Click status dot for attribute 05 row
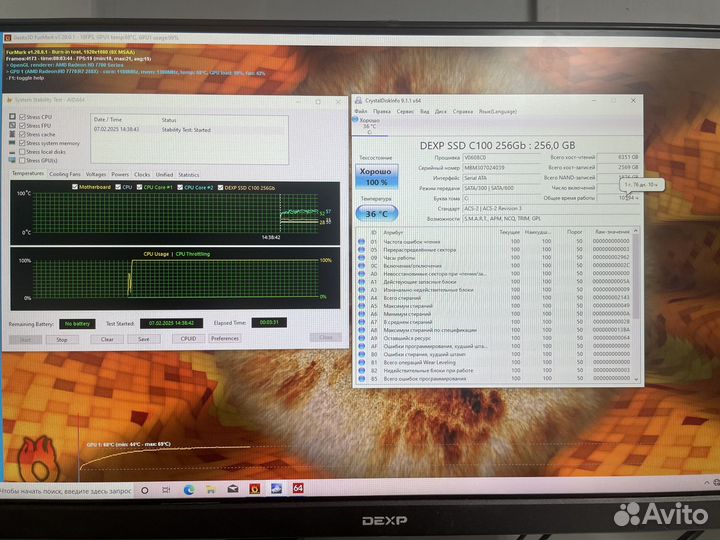Screen dimensions: 720x540 coord(361,249)
